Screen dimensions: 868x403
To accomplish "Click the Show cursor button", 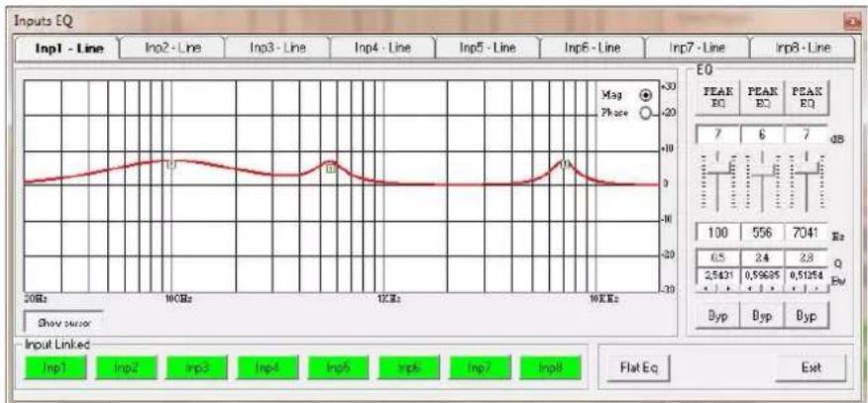I will [63, 323].
